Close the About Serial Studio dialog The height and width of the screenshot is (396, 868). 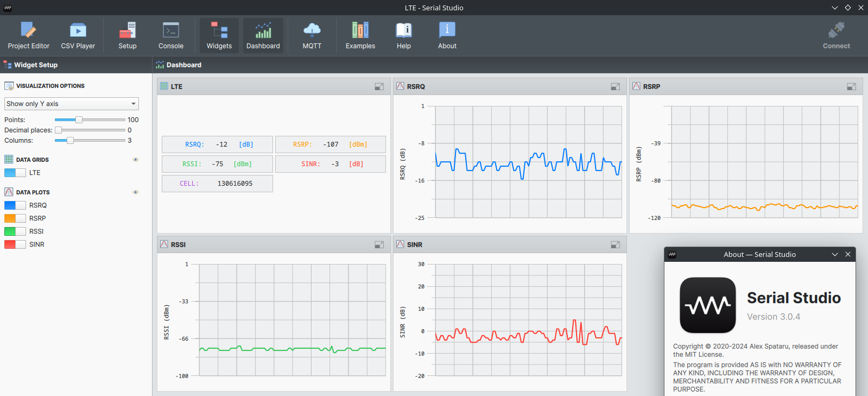pos(848,254)
